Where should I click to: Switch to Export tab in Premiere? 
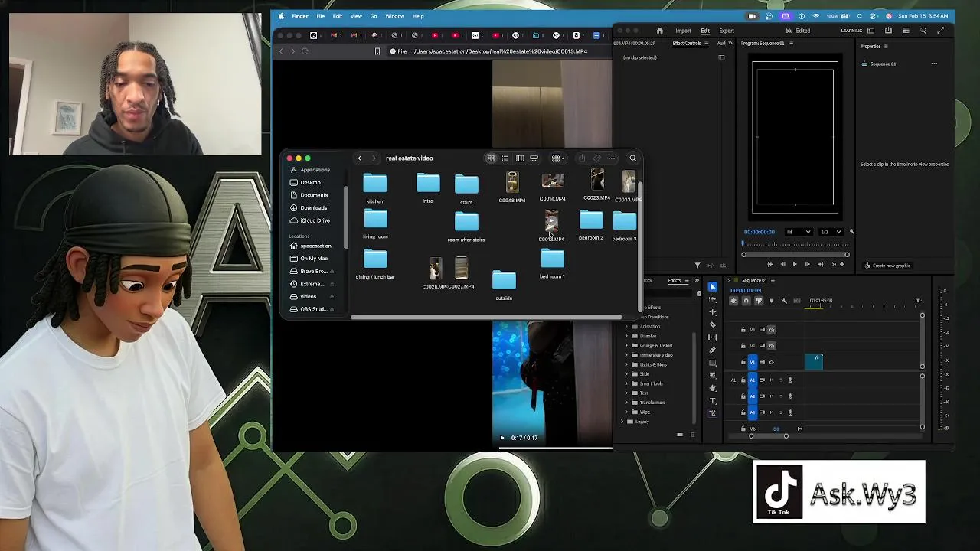click(727, 31)
